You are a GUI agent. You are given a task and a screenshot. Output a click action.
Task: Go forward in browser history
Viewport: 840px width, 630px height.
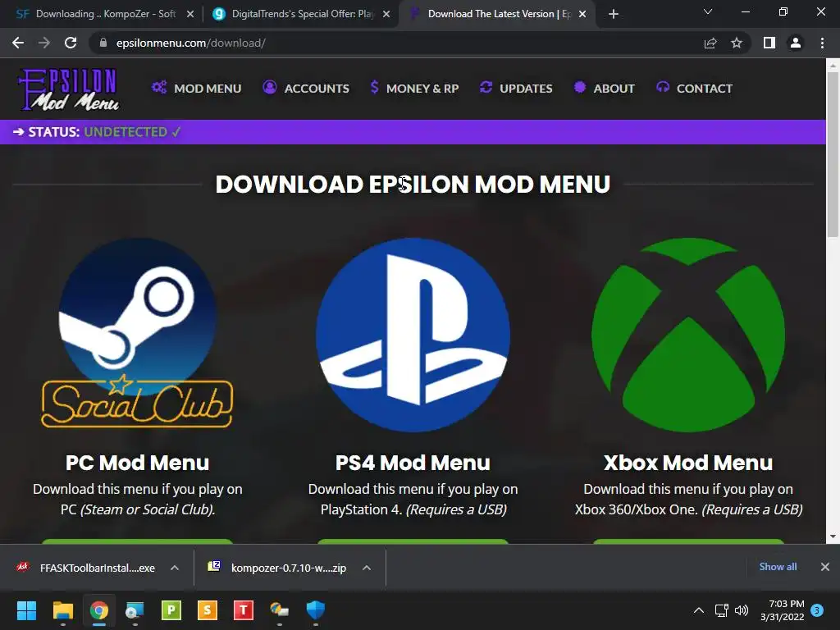[44, 43]
